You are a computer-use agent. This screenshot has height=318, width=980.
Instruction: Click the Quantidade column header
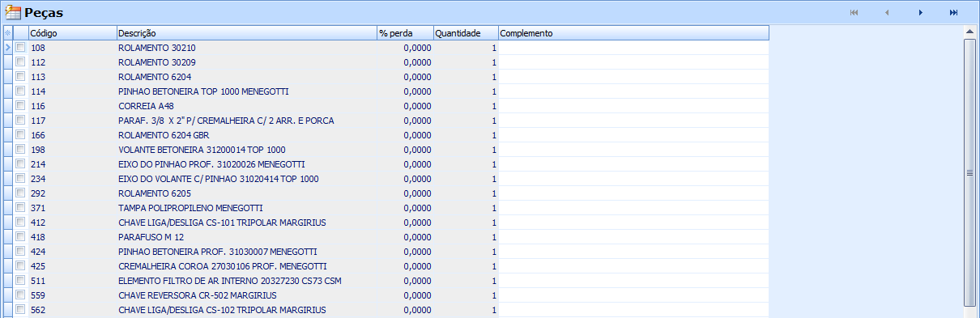point(466,33)
